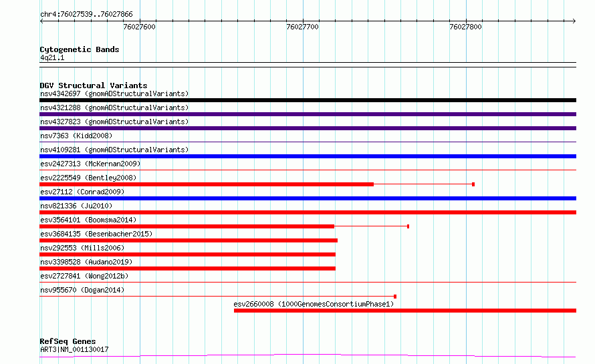Click the end marker of esv3564101 feature

pyautogui.click(x=408, y=226)
